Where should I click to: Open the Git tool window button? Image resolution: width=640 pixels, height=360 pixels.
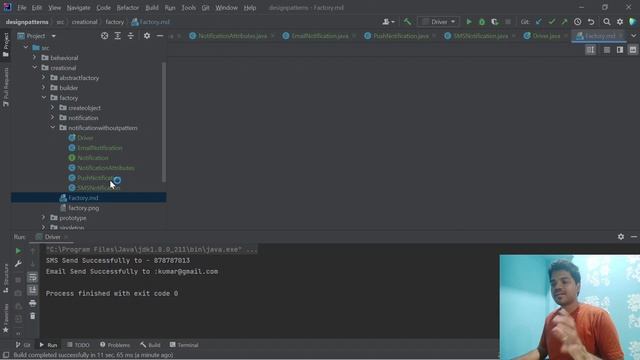23,345
